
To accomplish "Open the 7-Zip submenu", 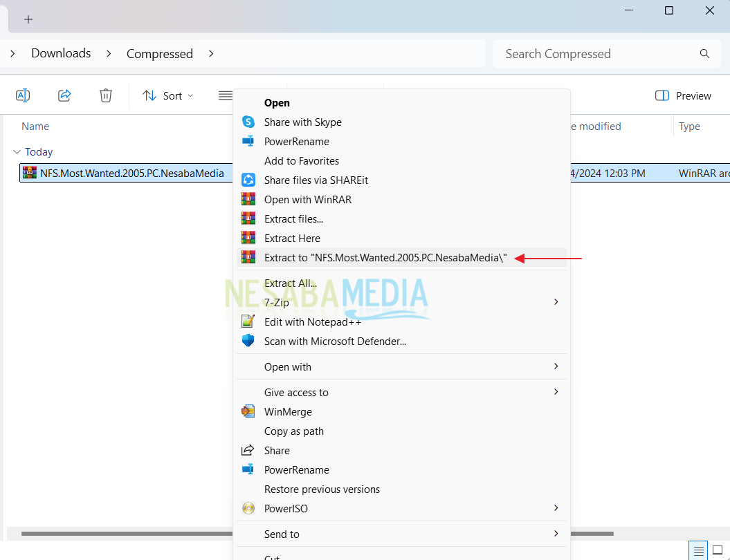I will pos(401,303).
